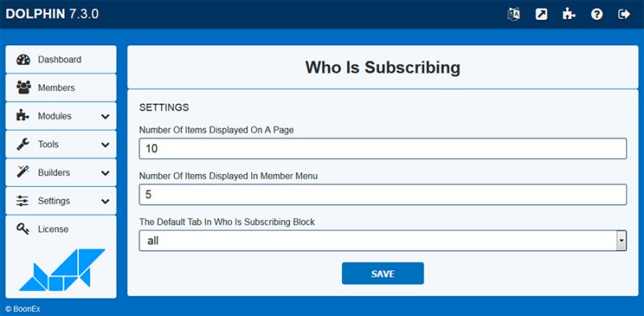Viewport: 644px width, 316px height.
Task: Click the Dashboard gauge icon
Action: pyautogui.click(x=23, y=60)
